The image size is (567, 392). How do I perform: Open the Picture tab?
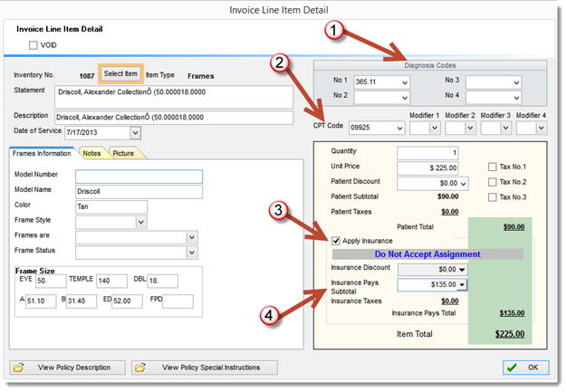[124, 153]
